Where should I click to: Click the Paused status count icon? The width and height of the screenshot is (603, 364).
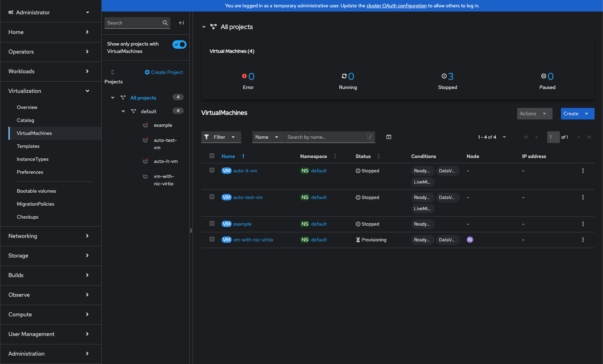point(544,76)
